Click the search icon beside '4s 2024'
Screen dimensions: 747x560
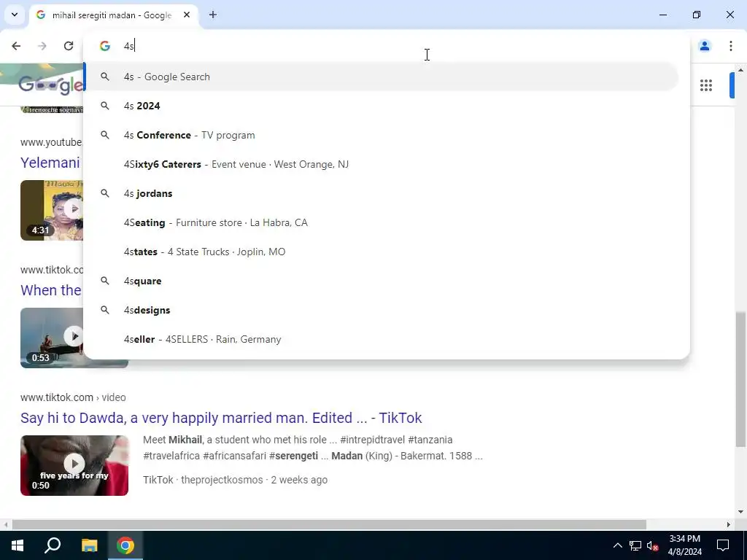(105, 106)
